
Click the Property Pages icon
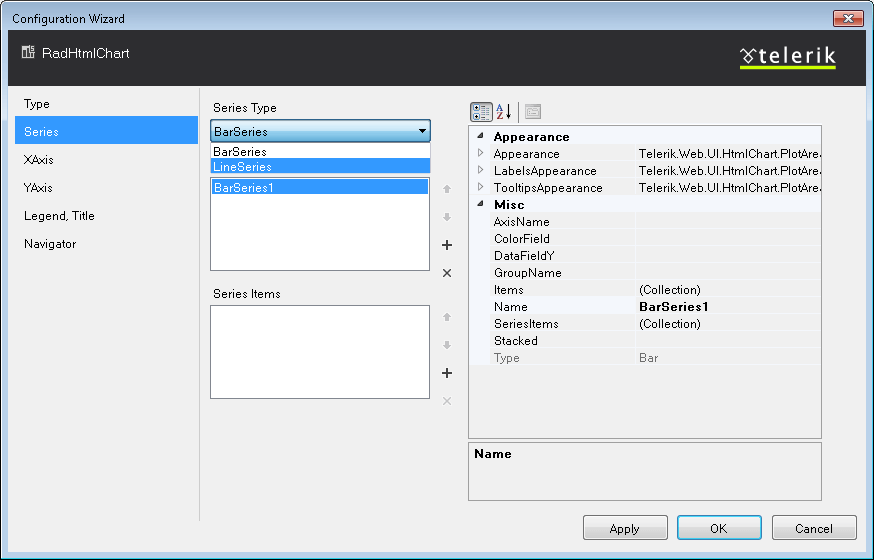point(533,111)
